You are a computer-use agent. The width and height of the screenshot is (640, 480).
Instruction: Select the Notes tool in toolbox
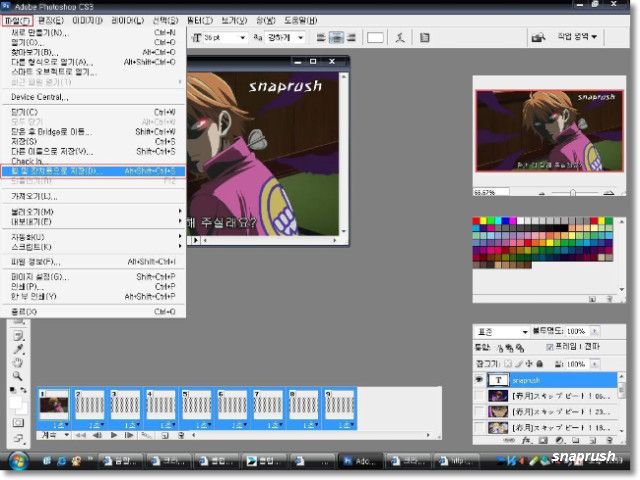pos(19,336)
